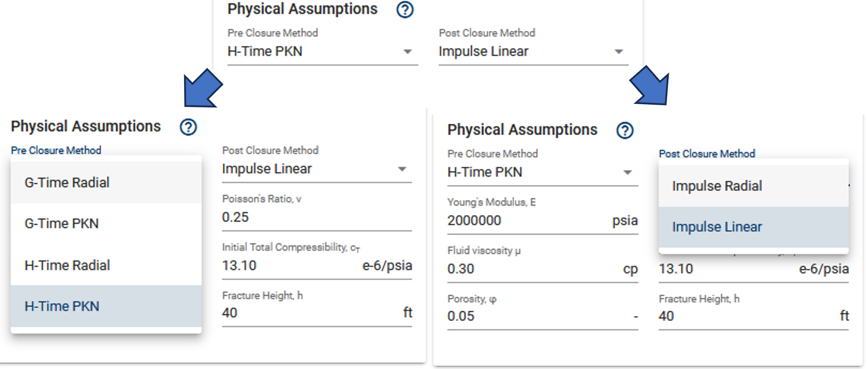Click Initial Total Compressibility field in left panel
The width and height of the screenshot is (868, 369).
tap(317, 266)
